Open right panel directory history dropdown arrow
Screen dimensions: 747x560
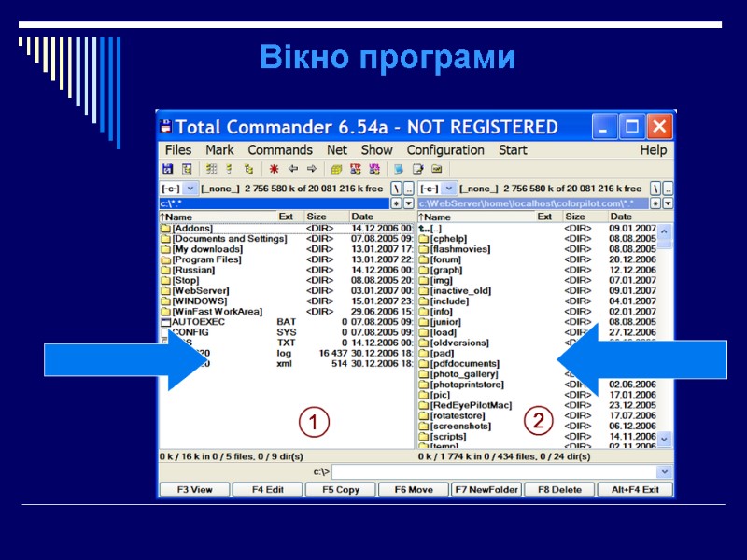click(x=668, y=203)
